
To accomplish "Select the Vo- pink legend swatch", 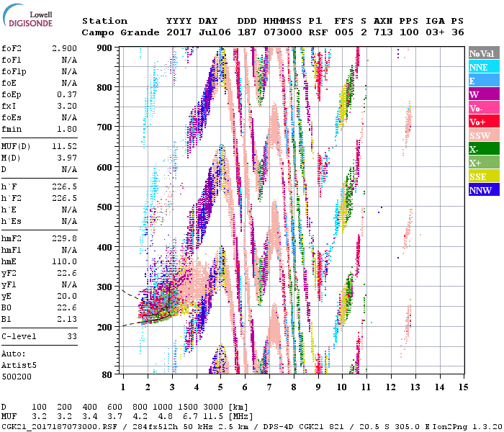I will coord(484,108).
